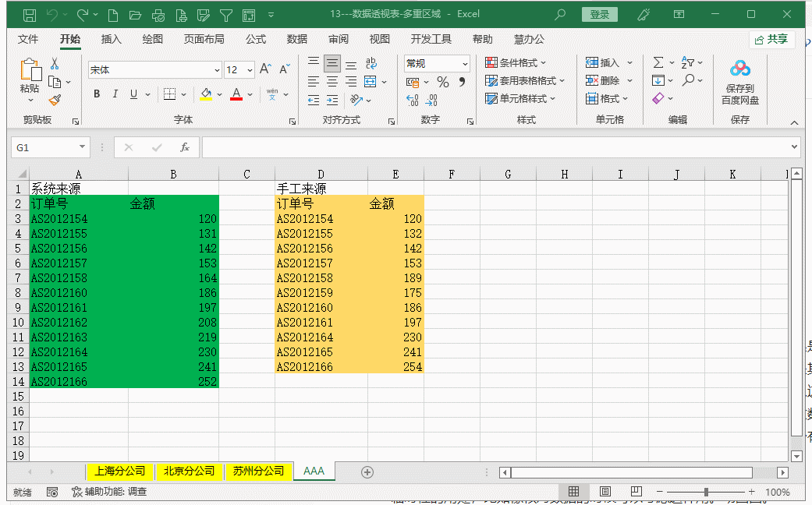812x505 pixels.
Task: Apply red font color swatch
Action: click(x=236, y=94)
